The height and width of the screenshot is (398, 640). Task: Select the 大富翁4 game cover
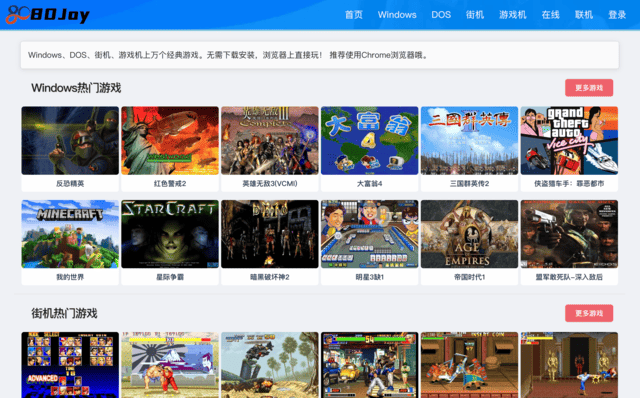click(x=369, y=141)
